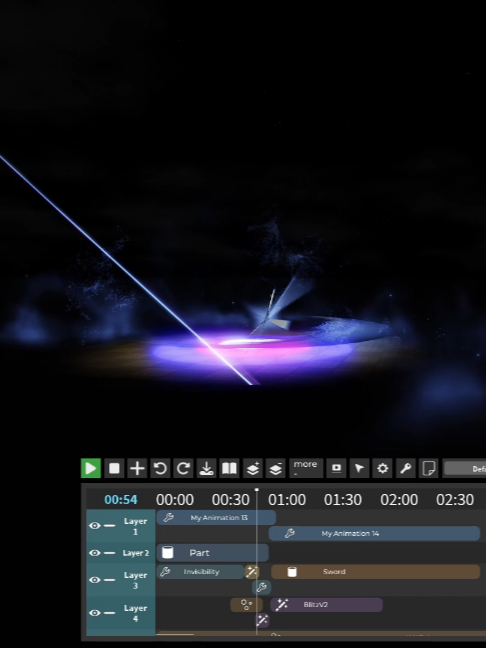486x648 pixels.
Task: Open the settings gear in the toolbar
Action: tap(383, 468)
